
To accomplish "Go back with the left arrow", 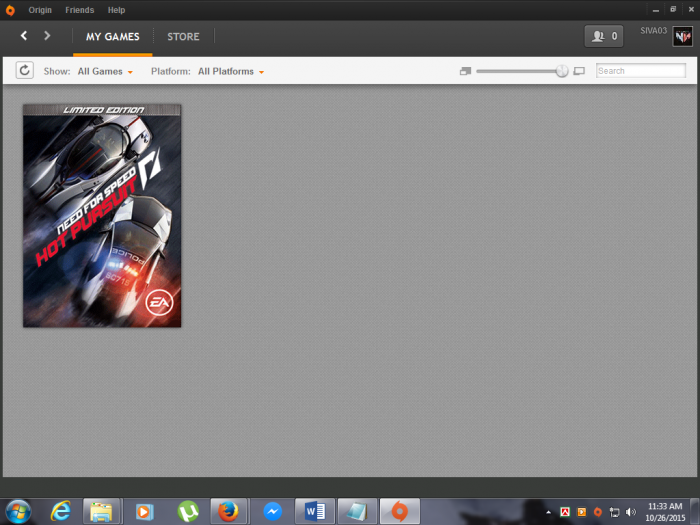I will click(x=24, y=36).
